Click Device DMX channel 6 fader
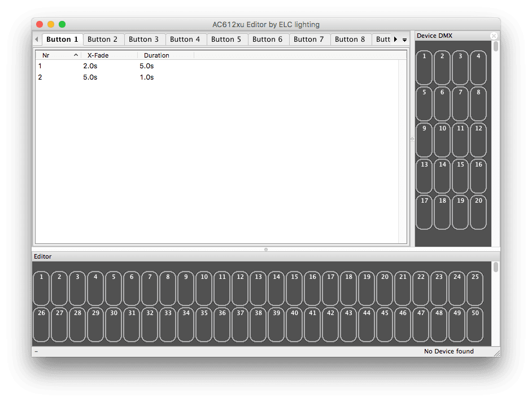532x402 pixels. click(442, 104)
